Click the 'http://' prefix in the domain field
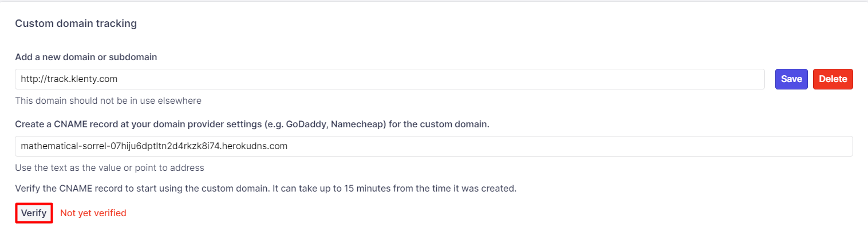 [33, 79]
